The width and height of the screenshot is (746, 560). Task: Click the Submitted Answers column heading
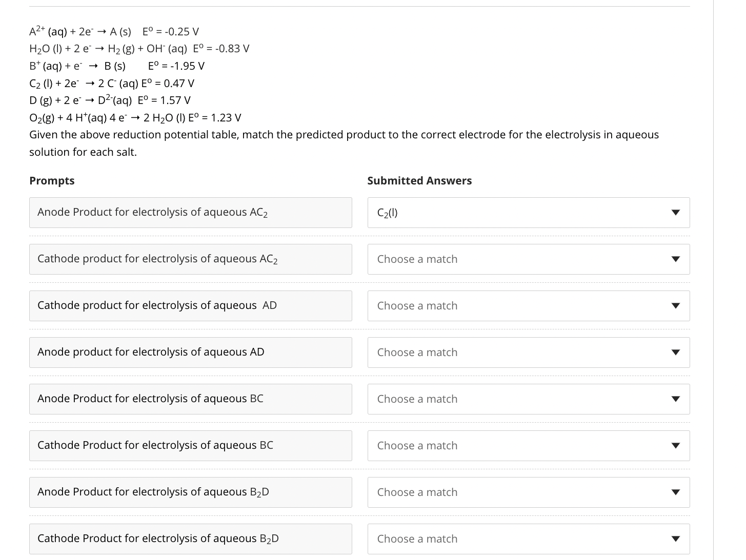pos(419,180)
